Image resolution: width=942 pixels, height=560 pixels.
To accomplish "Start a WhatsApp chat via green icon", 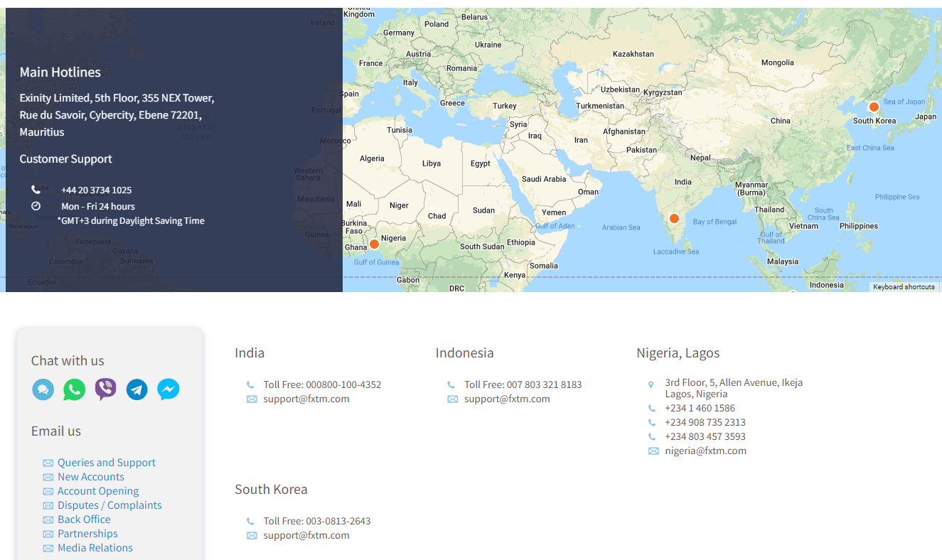I will (x=75, y=389).
